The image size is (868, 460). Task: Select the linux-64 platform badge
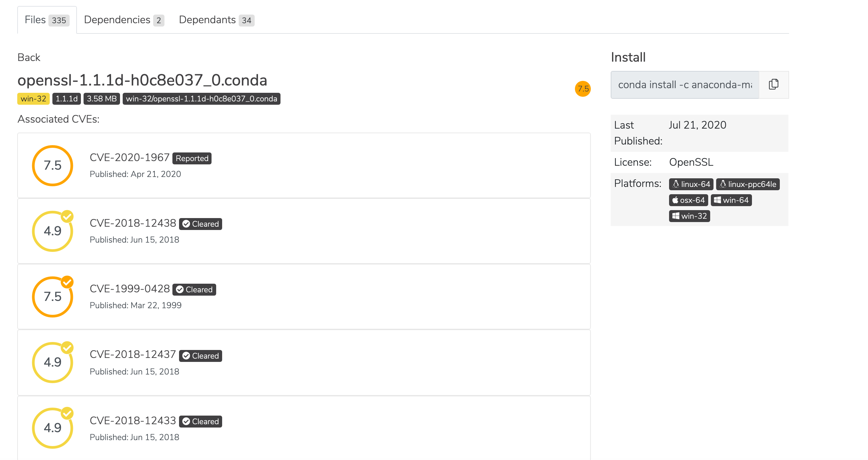pyautogui.click(x=691, y=184)
